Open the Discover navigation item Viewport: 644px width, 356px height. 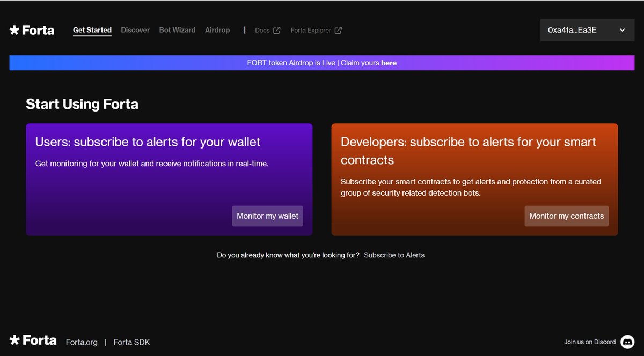135,30
